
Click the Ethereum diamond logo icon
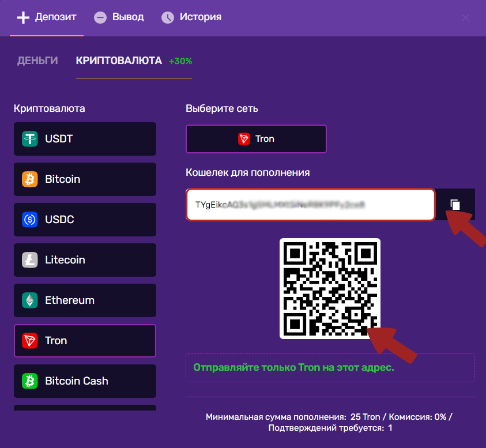(30, 300)
